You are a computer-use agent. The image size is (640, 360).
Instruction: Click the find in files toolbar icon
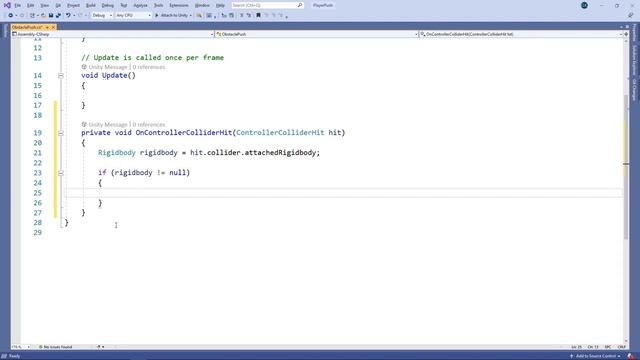(199, 16)
